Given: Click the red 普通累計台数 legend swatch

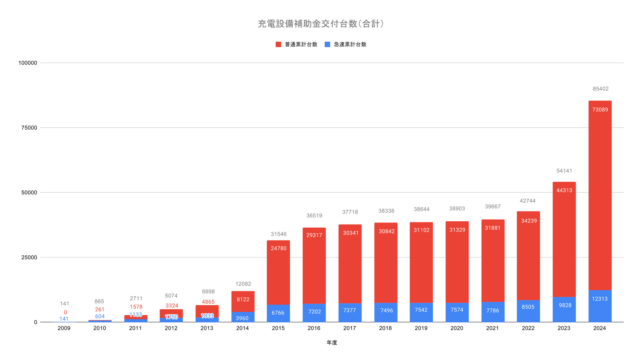Looking at the screenshot, I should (278, 44).
